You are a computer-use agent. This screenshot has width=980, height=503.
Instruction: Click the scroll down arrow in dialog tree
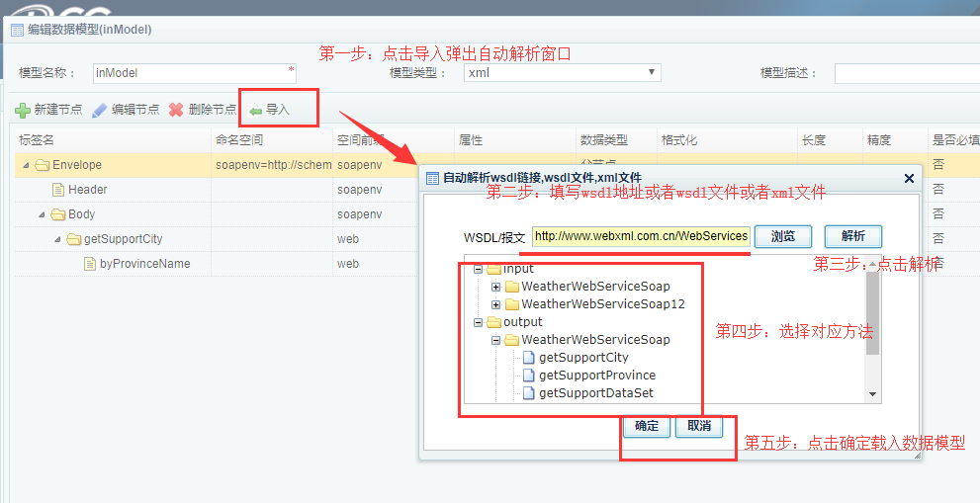872,394
